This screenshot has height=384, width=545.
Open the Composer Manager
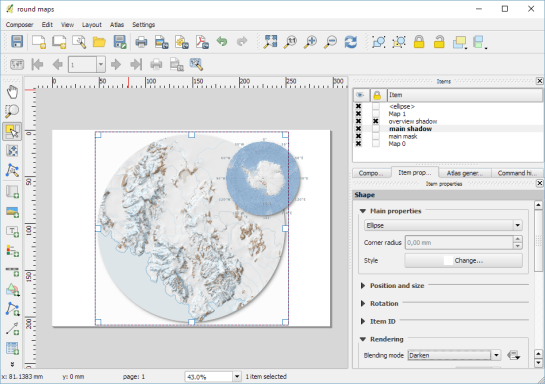pyautogui.click(x=79, y=42)
